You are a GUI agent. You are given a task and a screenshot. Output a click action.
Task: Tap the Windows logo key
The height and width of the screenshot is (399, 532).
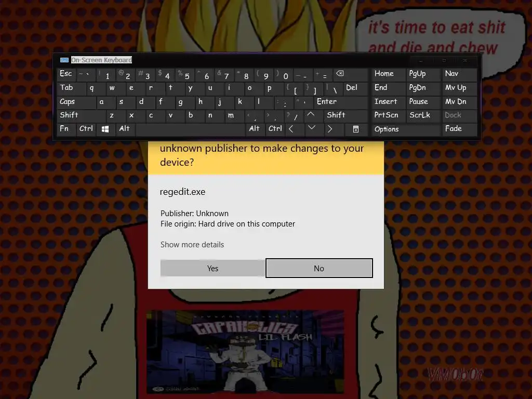105,129
